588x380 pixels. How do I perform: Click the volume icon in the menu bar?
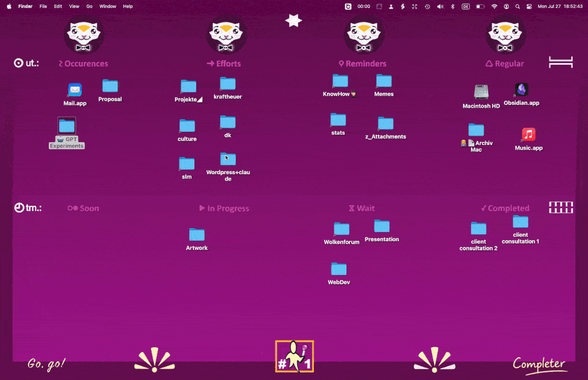coord(440,6)
